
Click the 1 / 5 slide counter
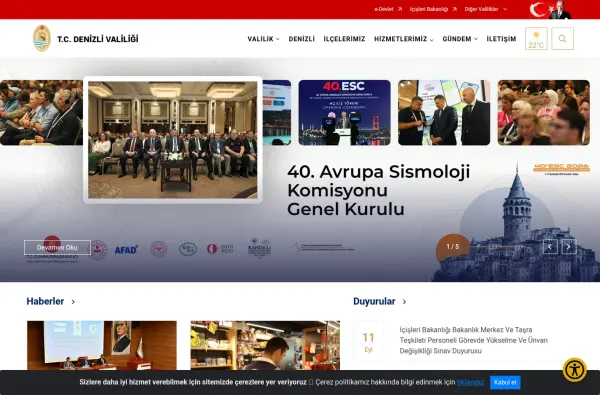tap(453, 247)
